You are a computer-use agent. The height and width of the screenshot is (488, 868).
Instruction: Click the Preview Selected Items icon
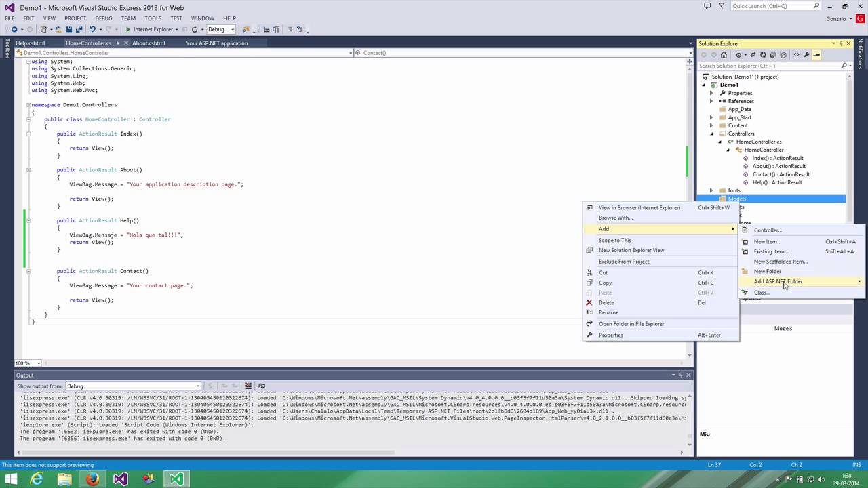(x=816, y=55)
